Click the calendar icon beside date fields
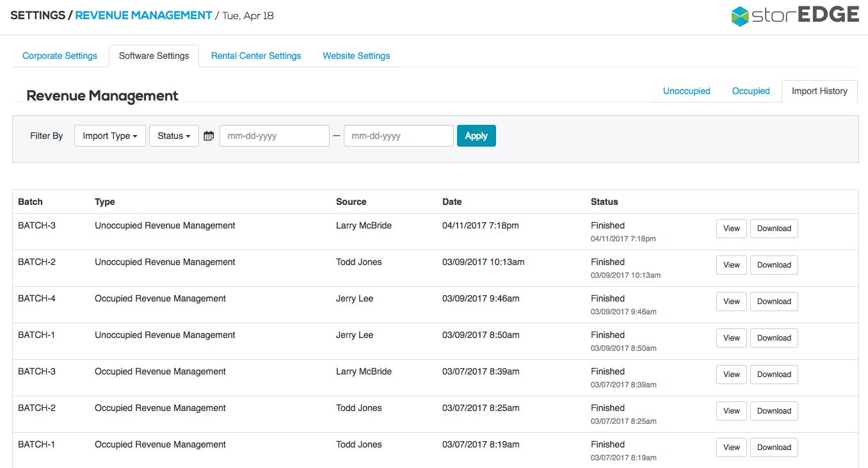The height and width of the screenshot is (468, 868). point(209,136)
